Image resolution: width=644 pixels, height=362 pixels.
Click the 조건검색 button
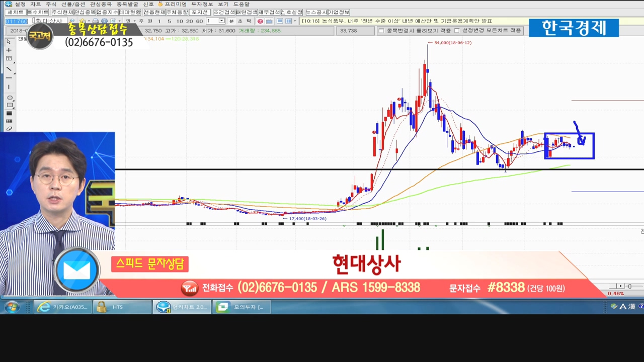click(x=224, y=12)
